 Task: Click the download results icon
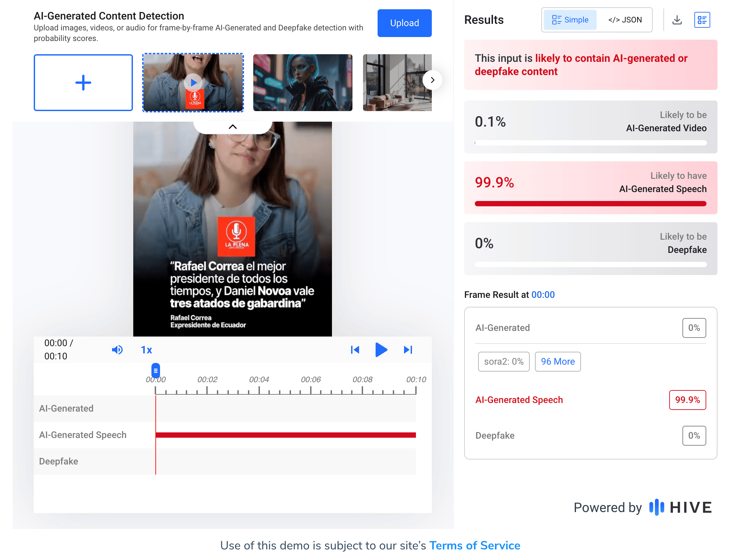pos(677,20)
